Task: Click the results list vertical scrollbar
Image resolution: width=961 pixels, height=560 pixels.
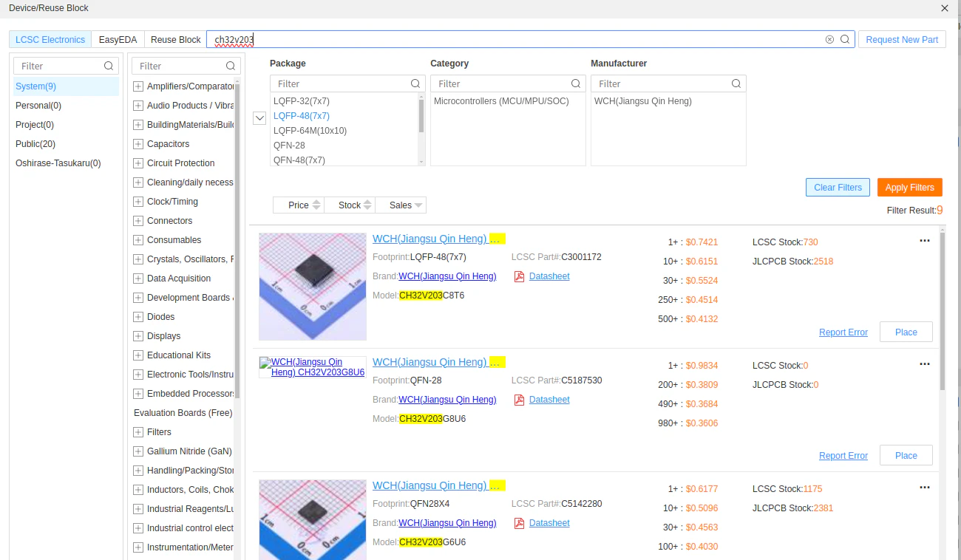Action: click(x=943, y=310)
